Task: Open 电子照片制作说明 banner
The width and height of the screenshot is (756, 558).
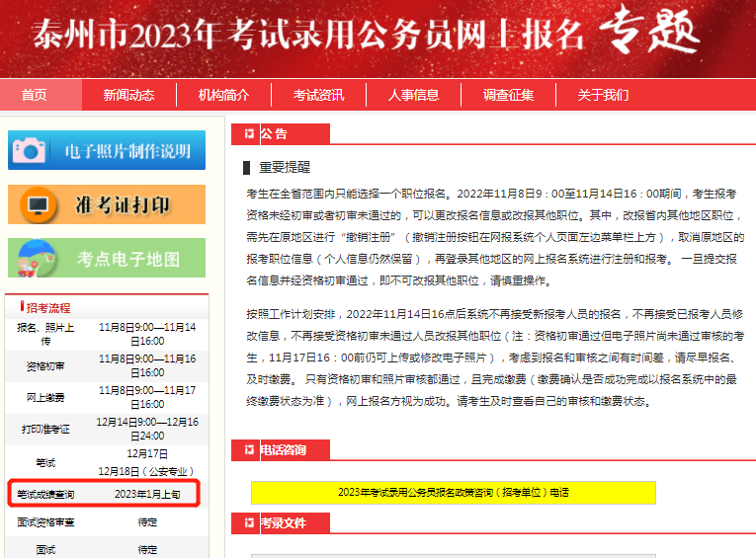Action: coord(126,151)
